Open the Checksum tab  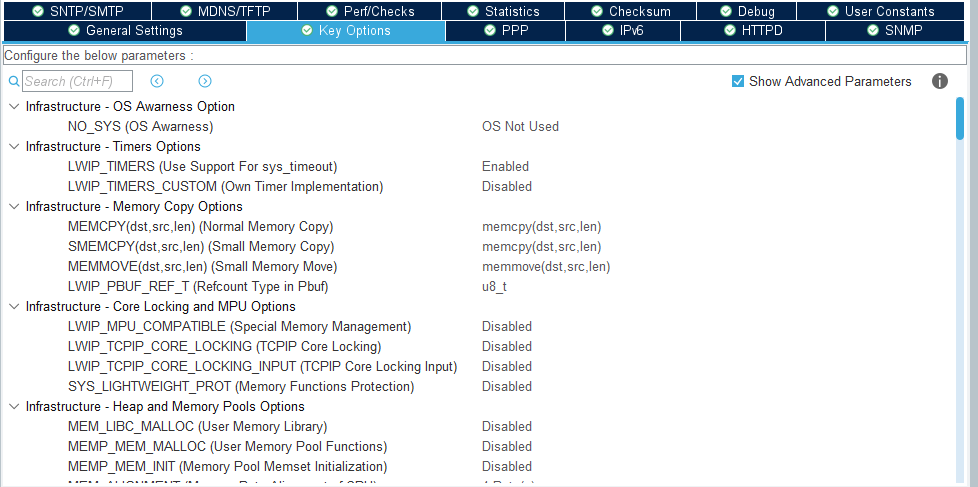click(631, 11)
